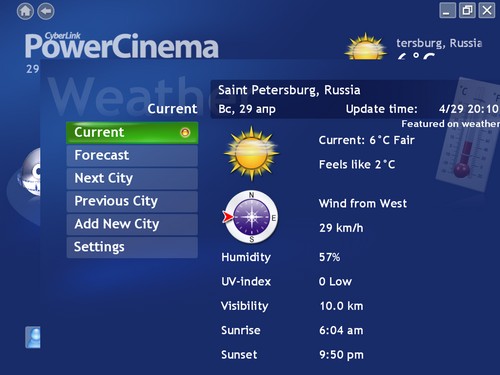Click the '10.0 km' visibility value

pos(341,306)
